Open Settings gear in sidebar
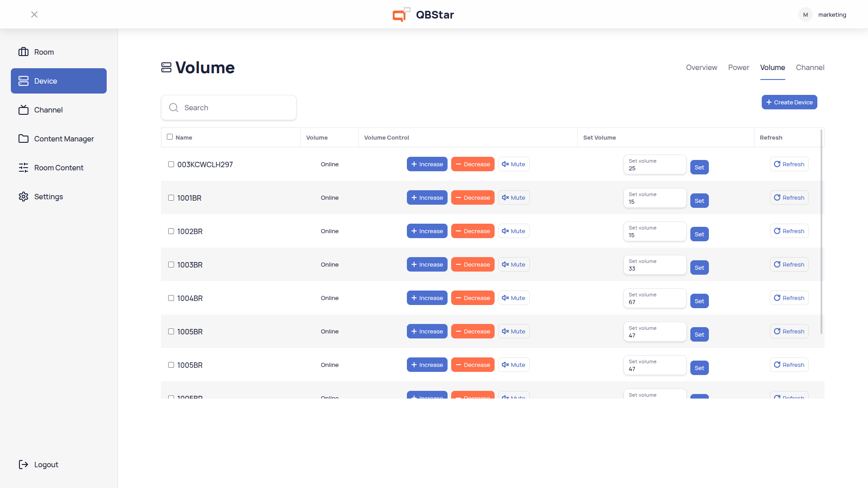 [x=48, y=197]
